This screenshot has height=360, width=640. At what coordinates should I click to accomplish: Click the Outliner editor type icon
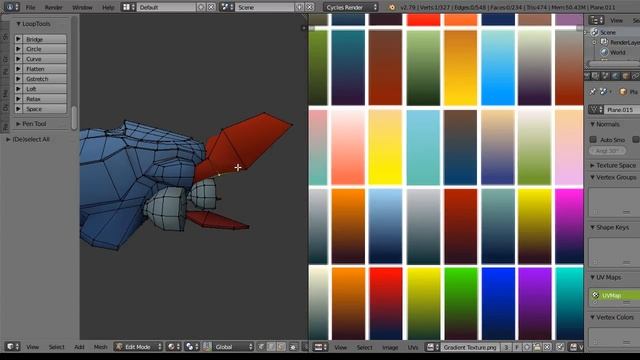[596, 20]
